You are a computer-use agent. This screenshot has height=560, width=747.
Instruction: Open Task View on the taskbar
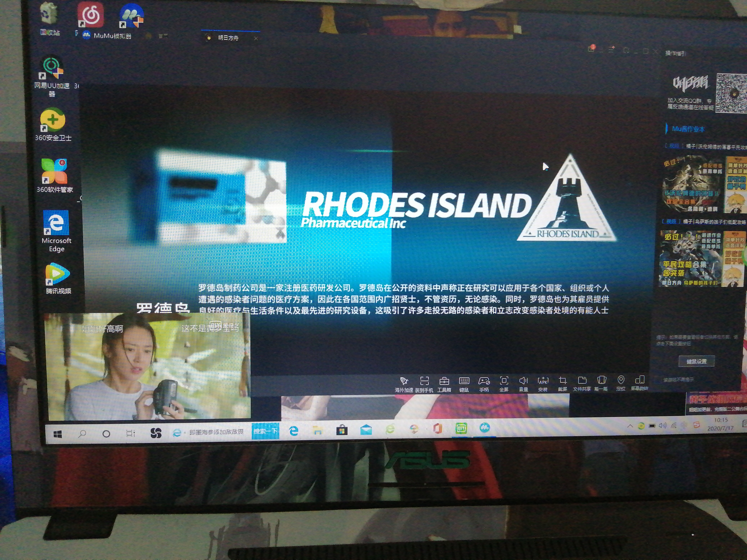coord(130,433)
